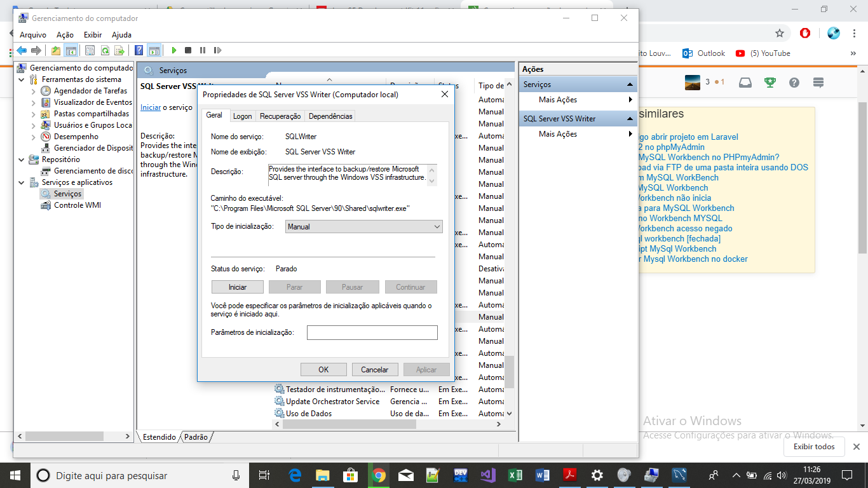Image resolution: width=868 pixels, height=488 pixels.
Task: Click the Up one level folder icon
Action: coord(56,50)
